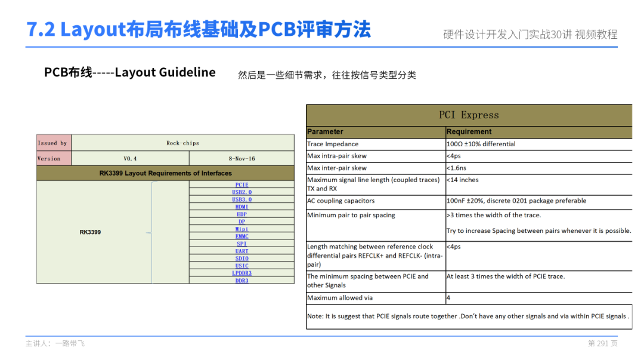The width and height of the screenshot is (644, 363).
Task: Open the Mipi interface link
Action: 241,229
